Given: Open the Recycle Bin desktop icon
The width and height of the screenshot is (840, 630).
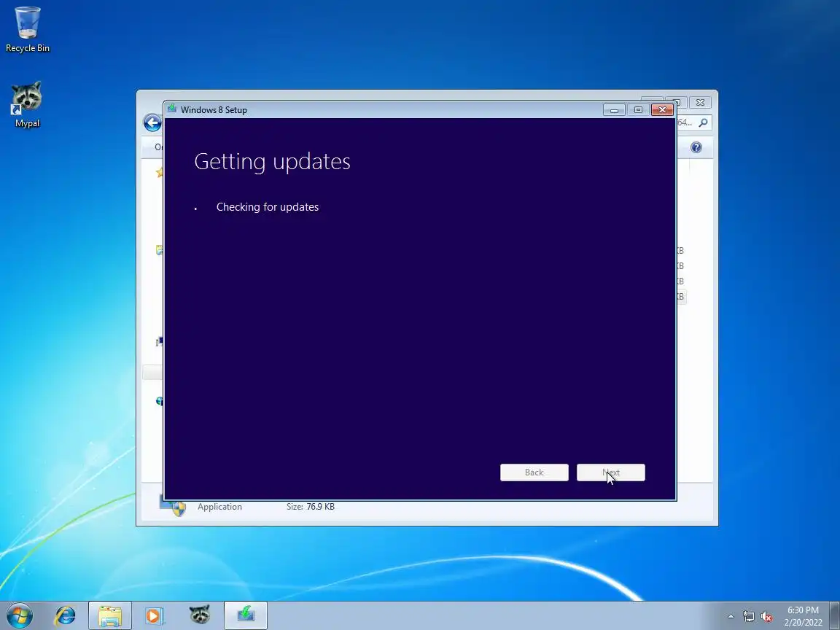Looking at the screenshot, I should (x=27, y=29).
